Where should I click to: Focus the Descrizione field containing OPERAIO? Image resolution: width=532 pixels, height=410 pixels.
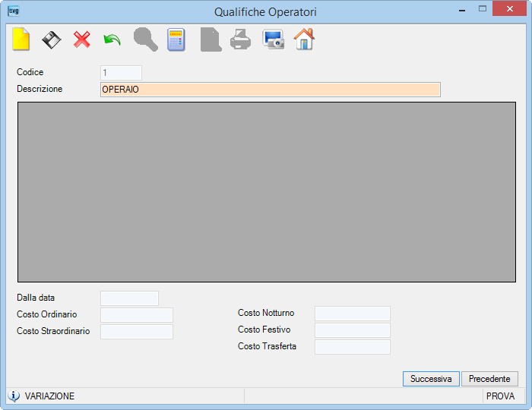click(271, 90)
